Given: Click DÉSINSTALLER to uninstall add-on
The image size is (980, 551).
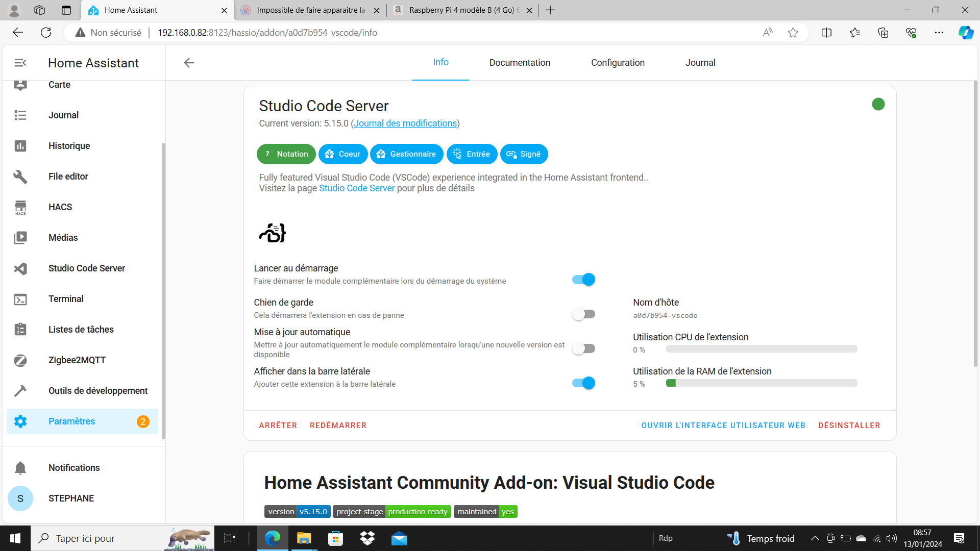Looking at the screenshot, I should [x=849, y=425].
